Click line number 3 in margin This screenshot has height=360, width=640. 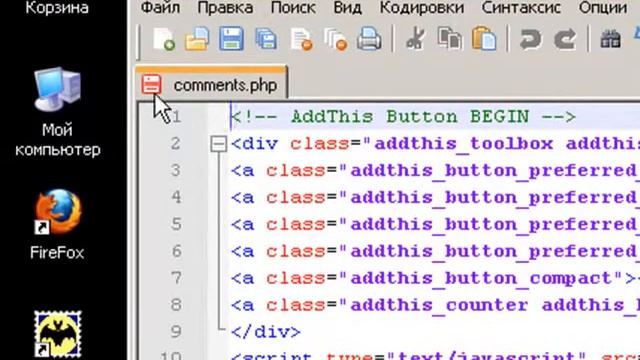[176, 170]
